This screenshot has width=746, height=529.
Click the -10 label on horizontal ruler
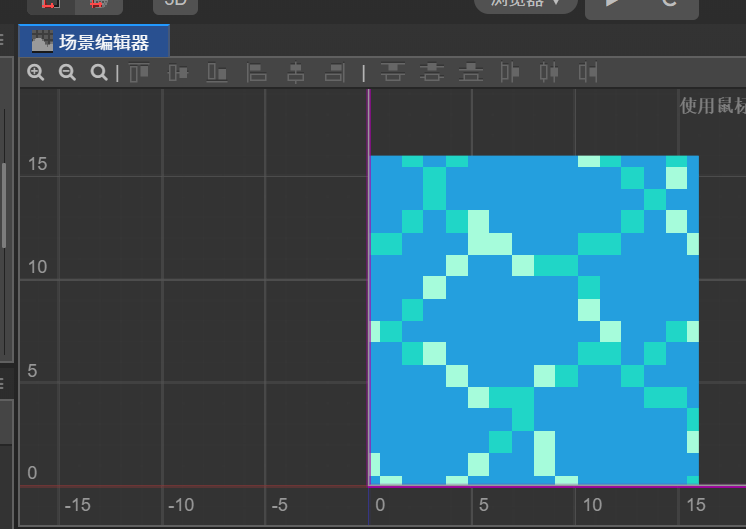(181, 505)
